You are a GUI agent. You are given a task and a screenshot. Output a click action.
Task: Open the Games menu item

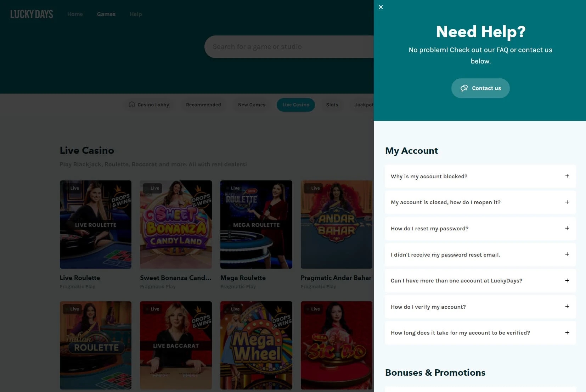click(x=106, y=14)
